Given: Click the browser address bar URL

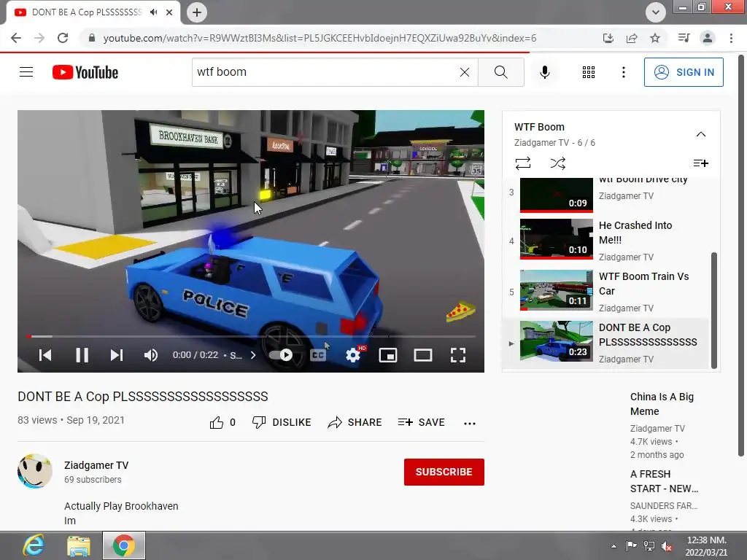Looking at the screenshot, I should click(x=320, y=38).
